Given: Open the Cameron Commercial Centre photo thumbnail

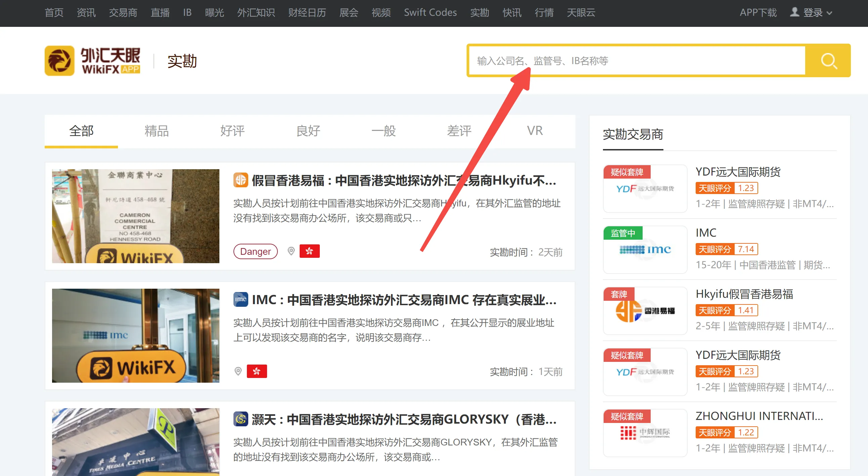Looking at the screenshot, I should pyautogui.click(x=135, y=216).
